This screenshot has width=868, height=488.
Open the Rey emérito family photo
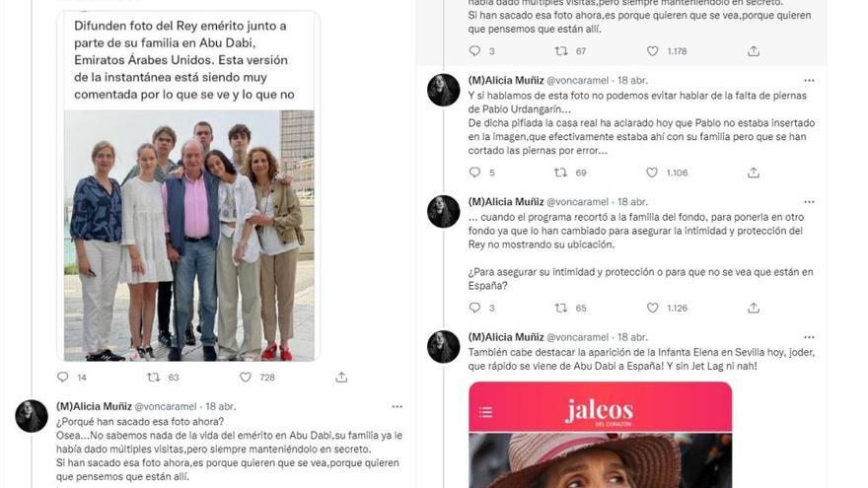(x=188, y=236)
